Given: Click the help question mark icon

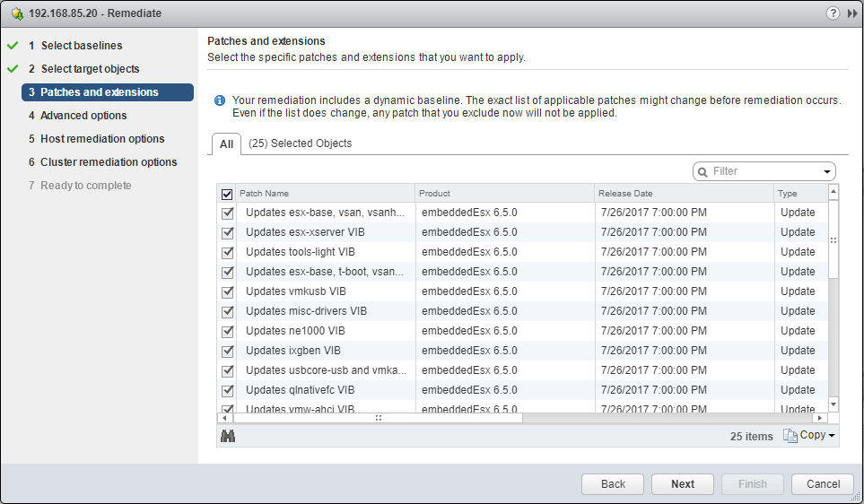Looking at the screenshot, I should (833, 13).
